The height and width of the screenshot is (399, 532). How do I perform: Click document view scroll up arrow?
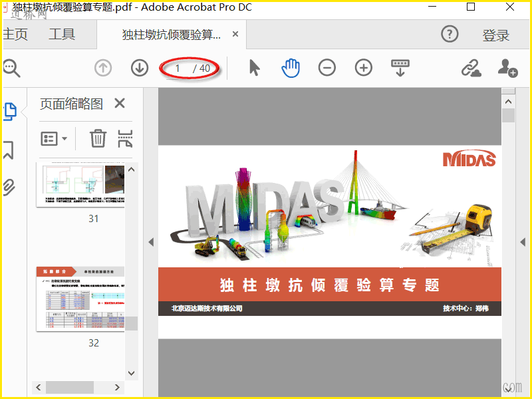[508, 102]
